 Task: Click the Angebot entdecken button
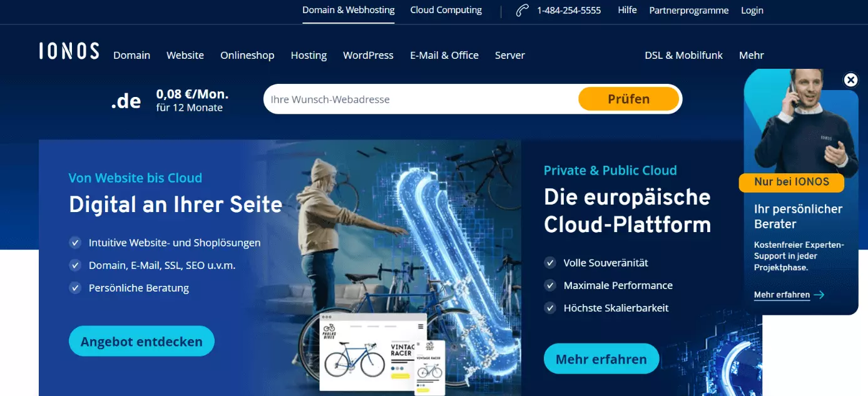coord(141,342)
